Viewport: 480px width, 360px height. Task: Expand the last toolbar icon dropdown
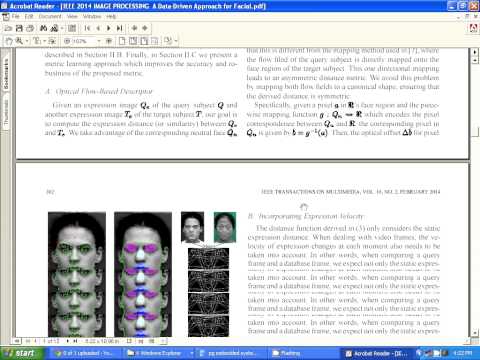(x=176, y=41)
